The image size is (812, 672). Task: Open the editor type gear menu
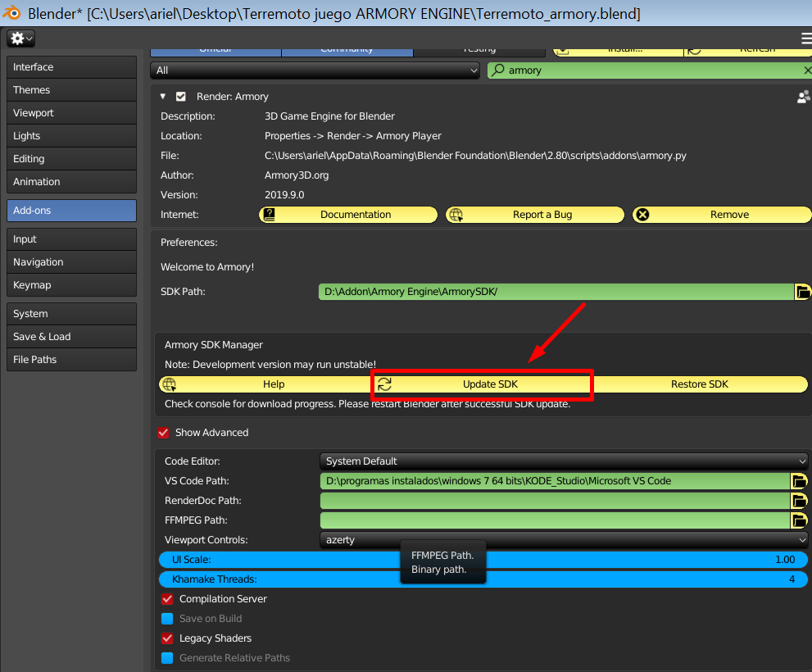tap(20, 39)
